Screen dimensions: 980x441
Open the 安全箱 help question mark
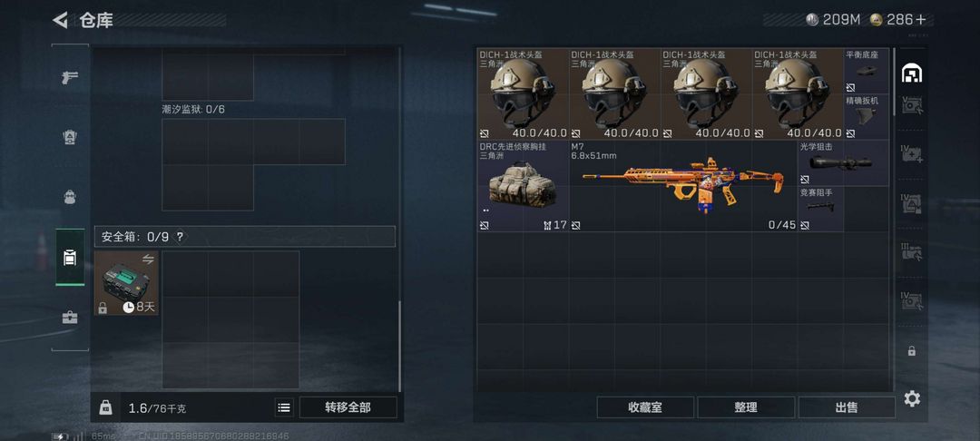(180, 237)
